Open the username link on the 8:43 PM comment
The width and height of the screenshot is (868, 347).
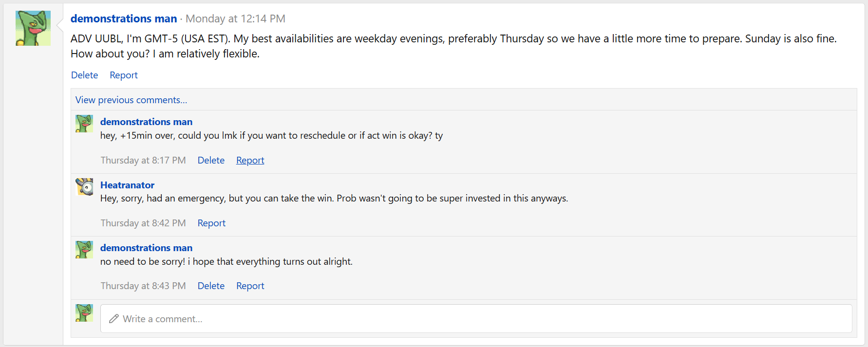146,248
